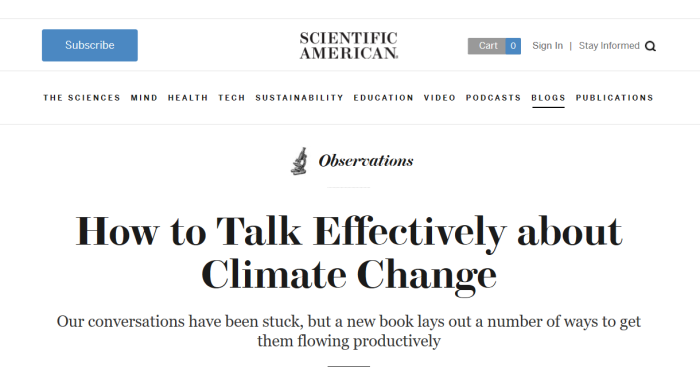The width and height of the screenshot is (700, 367).
Task: Go to the Health section
Action: (188, 98)
